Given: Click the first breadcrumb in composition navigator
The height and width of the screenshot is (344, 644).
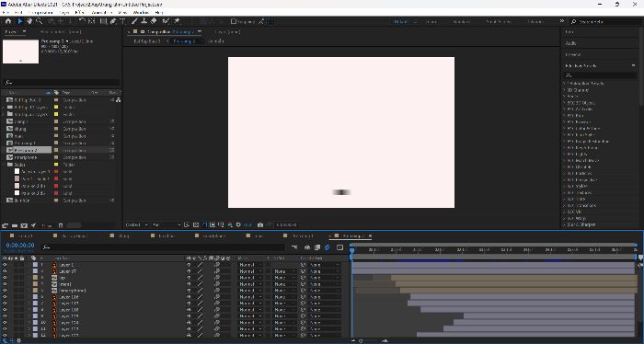Looking at the screenshot, I should coord(146,41).
